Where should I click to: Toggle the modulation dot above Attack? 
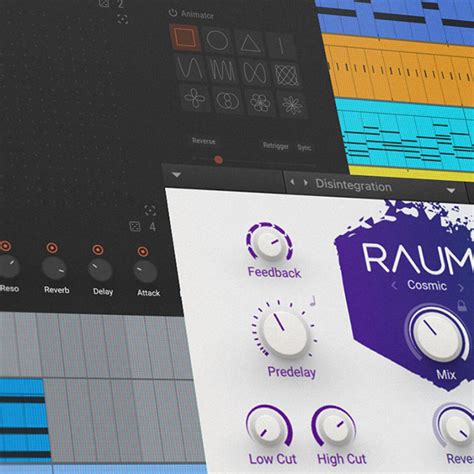[143, 251]
